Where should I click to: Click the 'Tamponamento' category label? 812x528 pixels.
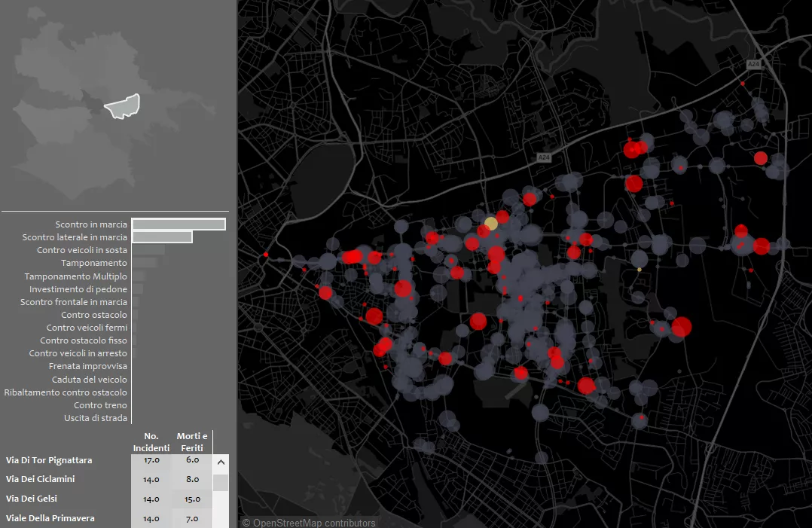pyautogui.click(x=93, y=263)
